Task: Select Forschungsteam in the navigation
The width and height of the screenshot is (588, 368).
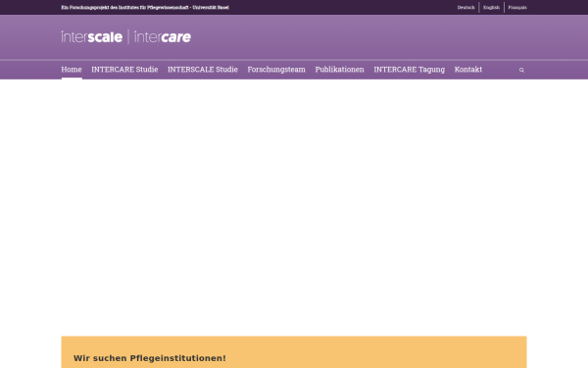Action: tap(276, 70)
